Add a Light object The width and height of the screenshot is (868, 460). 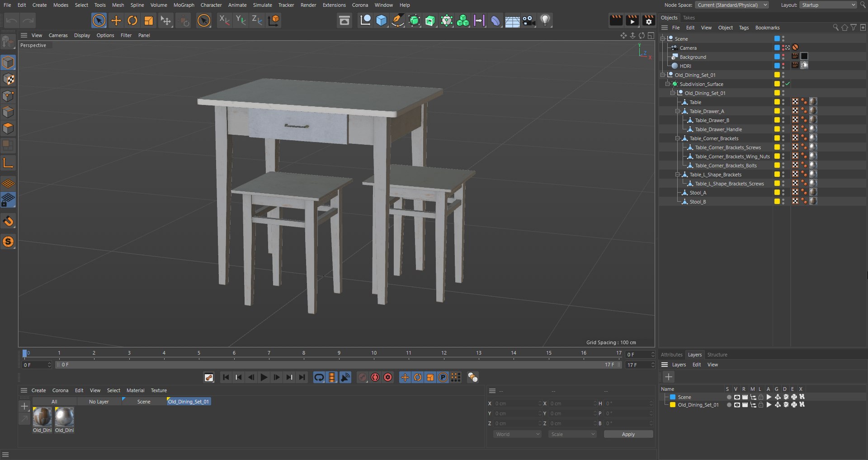click(545, 20)
